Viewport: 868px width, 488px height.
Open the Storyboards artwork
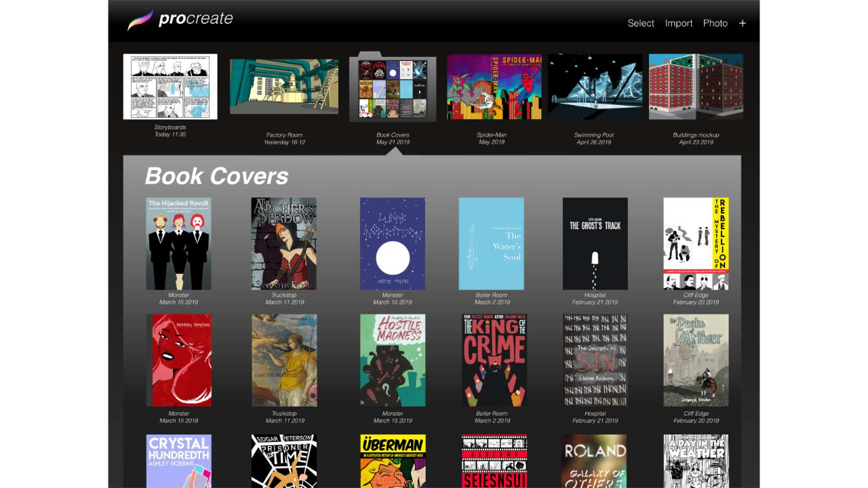point(170,86)
